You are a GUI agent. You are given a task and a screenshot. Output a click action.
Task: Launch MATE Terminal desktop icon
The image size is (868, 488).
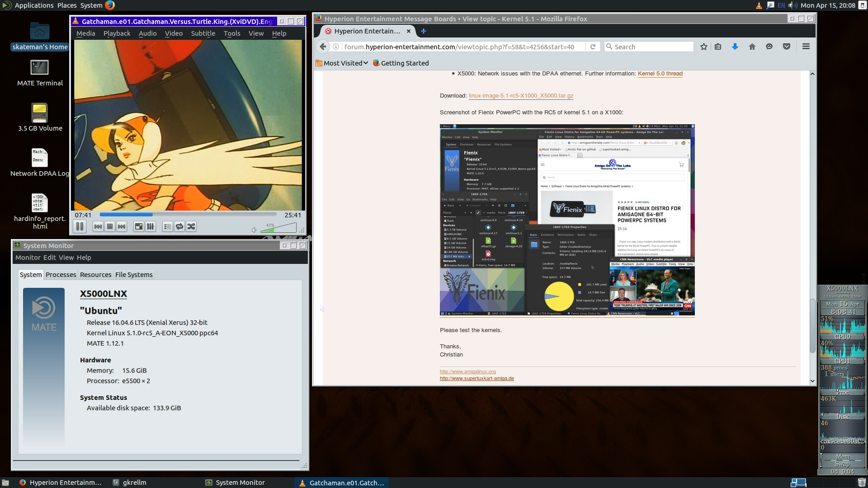pos(40,73)
